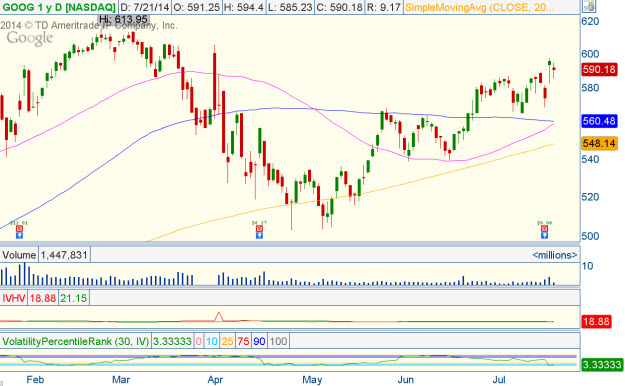625x386 pixels.
Task: Click the gray 100 threshold label
Action: click(x=278, y=341)
